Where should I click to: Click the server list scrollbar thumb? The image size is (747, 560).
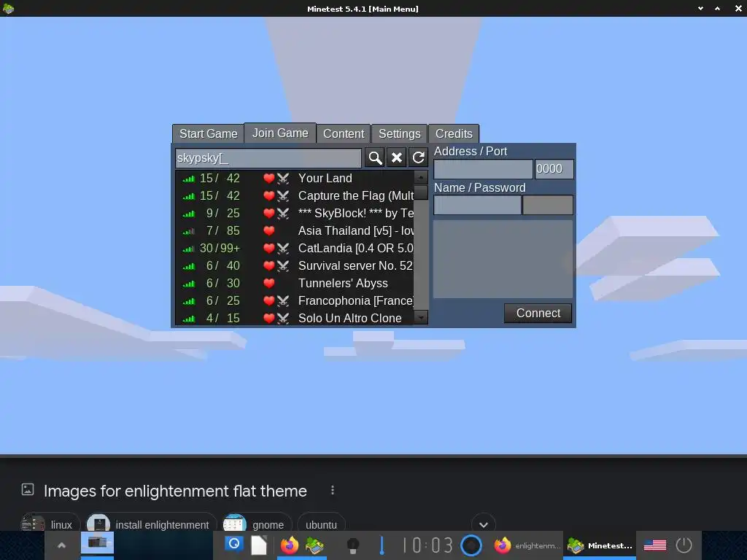coord(421,192)
